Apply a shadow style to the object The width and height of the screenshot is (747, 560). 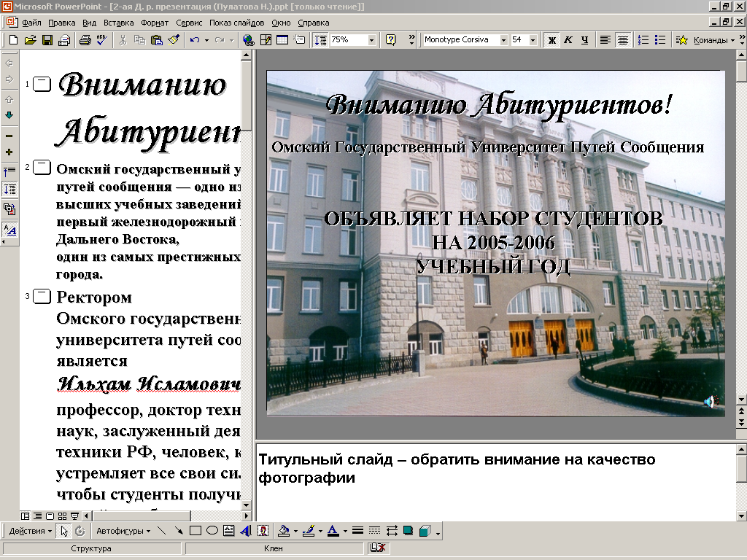(x=409, y=531)
